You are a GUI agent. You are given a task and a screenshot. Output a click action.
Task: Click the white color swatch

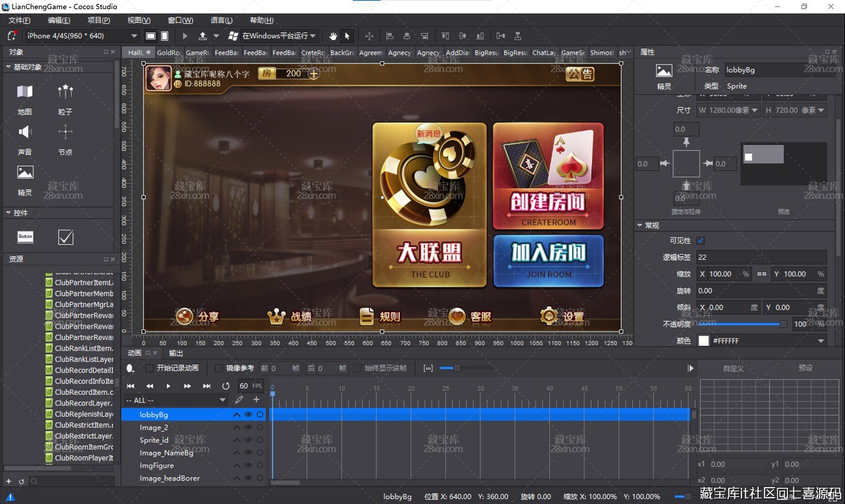pos(703,341)
